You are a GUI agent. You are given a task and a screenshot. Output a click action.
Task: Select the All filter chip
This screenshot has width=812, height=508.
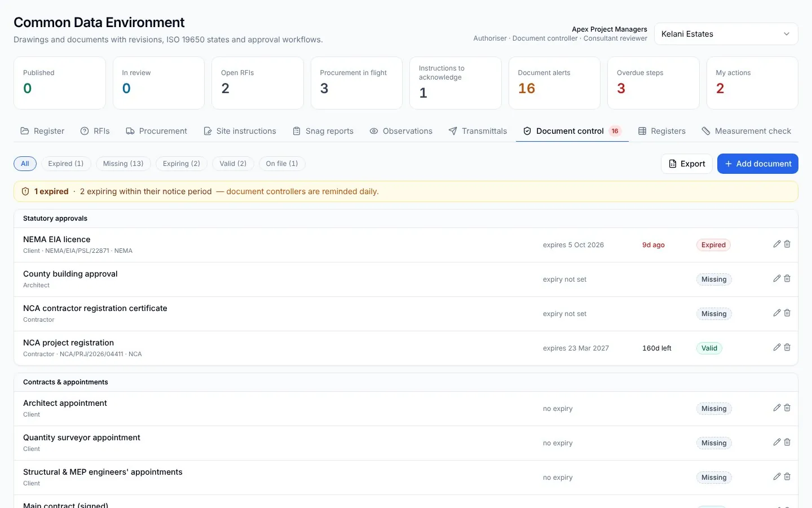point(25,164)
